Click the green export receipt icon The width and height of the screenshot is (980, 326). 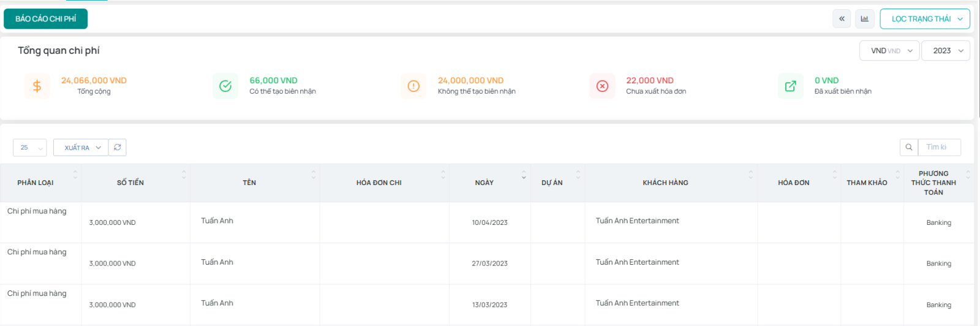pyautogui.click(x=790, y=86)
